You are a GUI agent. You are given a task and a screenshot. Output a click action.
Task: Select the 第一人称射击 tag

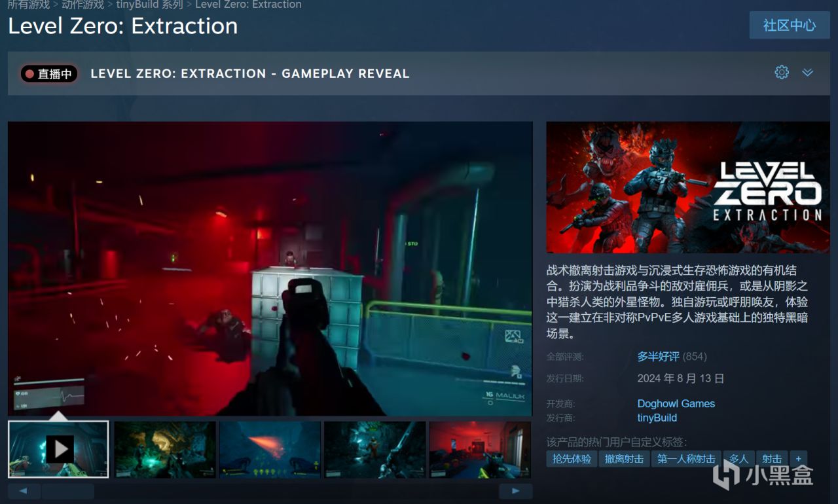tap(687, 459)
